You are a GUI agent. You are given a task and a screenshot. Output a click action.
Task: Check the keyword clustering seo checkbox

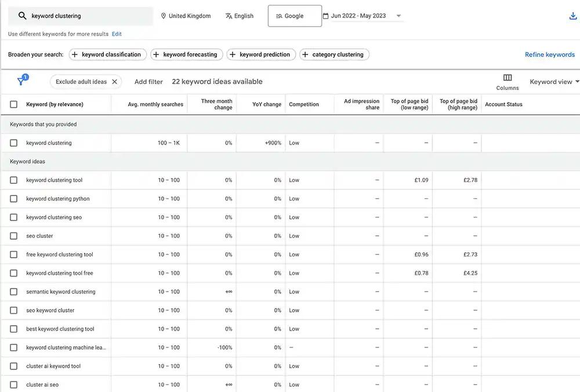point(14,217)
